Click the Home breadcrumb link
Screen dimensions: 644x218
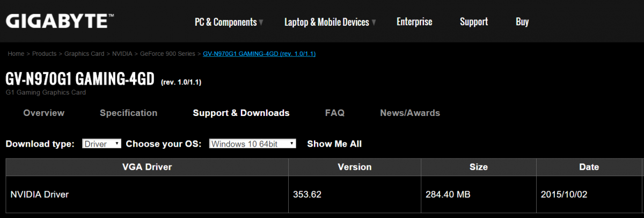pos(16,54)
